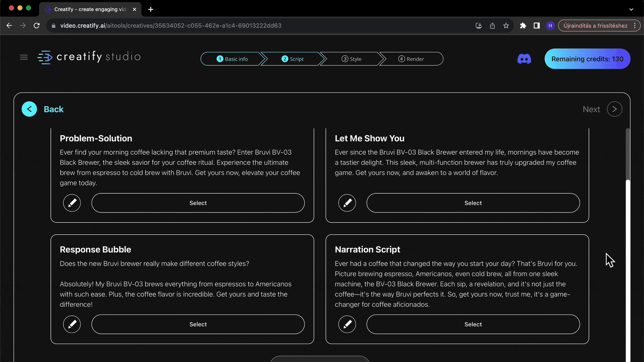Toggle the browser side panel icon
This screenshot has width=644, height=362.
coord(537,26)
